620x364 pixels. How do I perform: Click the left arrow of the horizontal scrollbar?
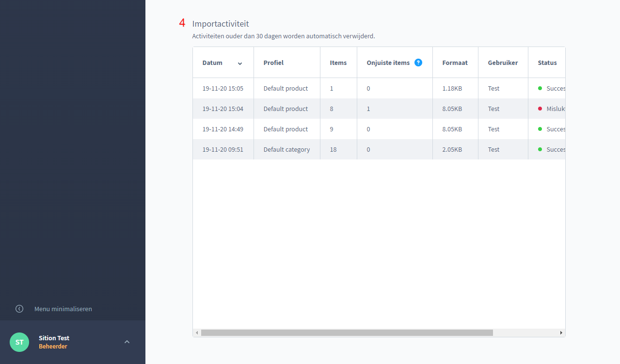coord(196,333)
